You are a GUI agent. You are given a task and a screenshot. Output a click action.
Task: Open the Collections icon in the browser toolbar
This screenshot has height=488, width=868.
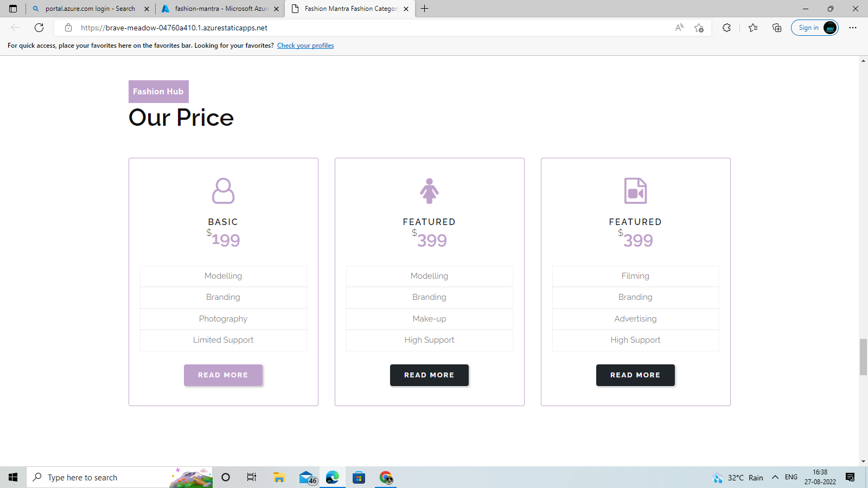pos(776,28)
